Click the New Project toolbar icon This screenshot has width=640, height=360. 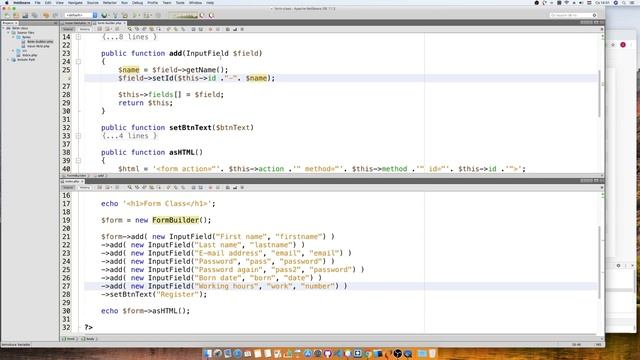coord(16,16)
